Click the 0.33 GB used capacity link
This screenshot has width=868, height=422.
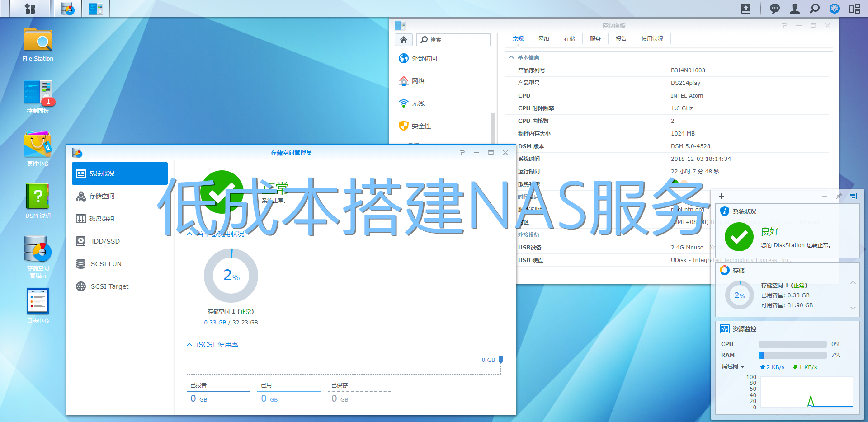point(215,323)
